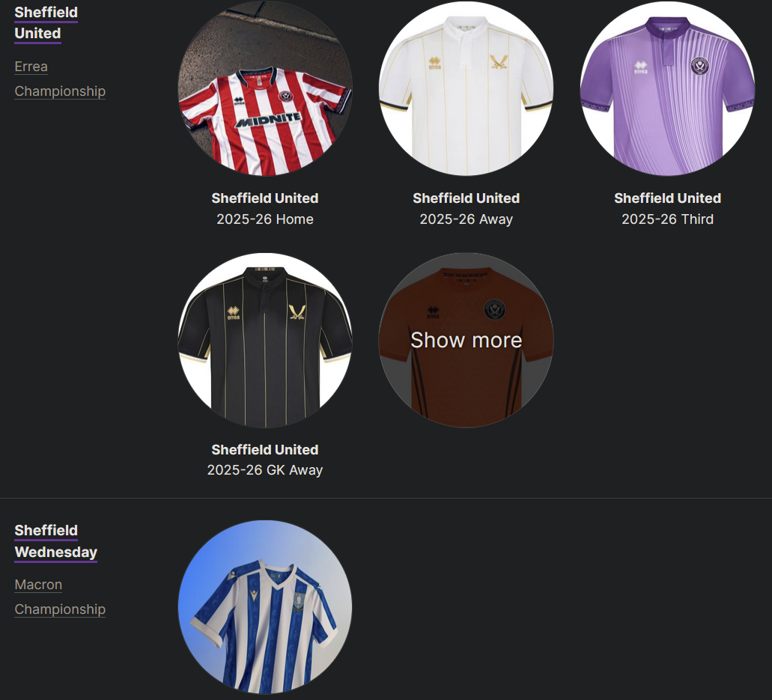772x700 pixels.
Task: Open the Sheffield United 2025-26 Home caption
Action: coord(265,209)
